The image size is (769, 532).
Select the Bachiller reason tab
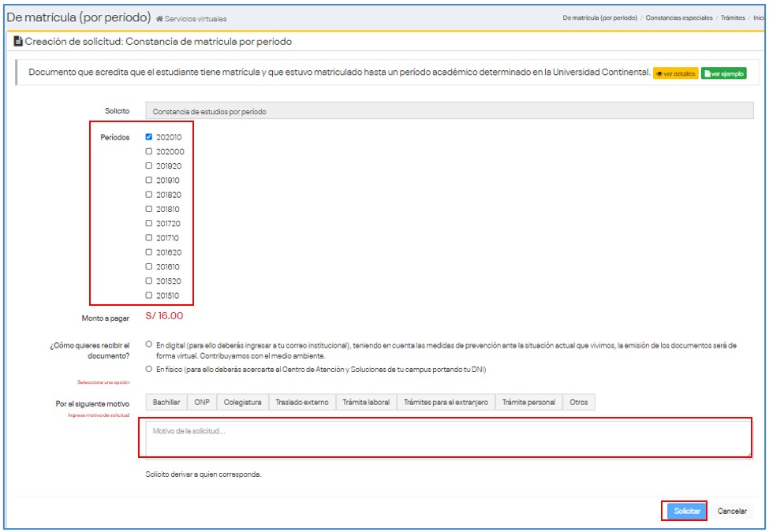pos(166,402)
